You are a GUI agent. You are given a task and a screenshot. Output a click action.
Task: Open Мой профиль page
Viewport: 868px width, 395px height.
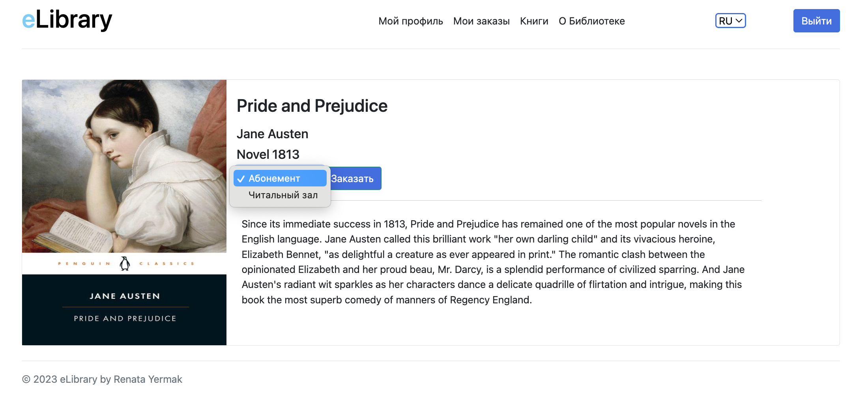[x=411, y=21]
